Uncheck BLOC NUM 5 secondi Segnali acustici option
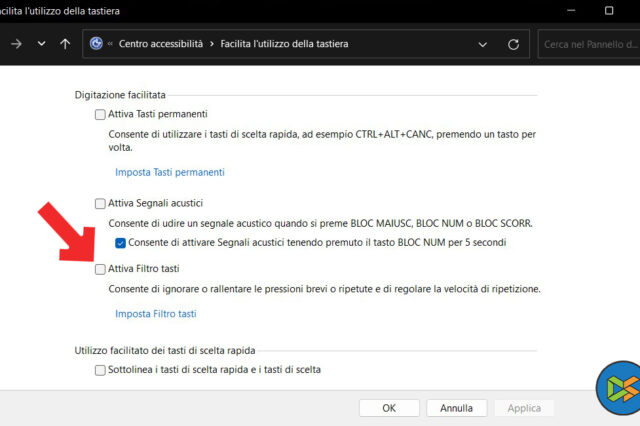Image resolution: width=640 pixels, height=426 pixels. tap(120, 243)
